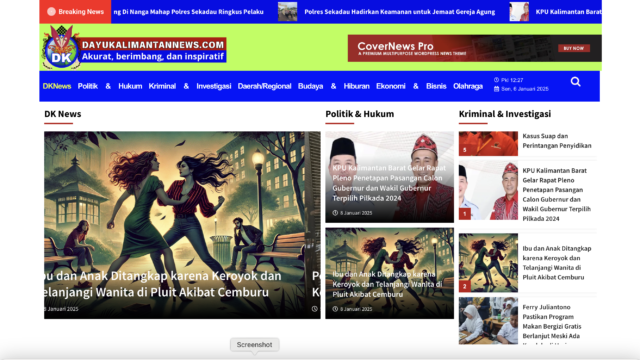This screenshot has width=640, height=360.
Task: Click the calendar icon beside the date
Action: (496, 89)
